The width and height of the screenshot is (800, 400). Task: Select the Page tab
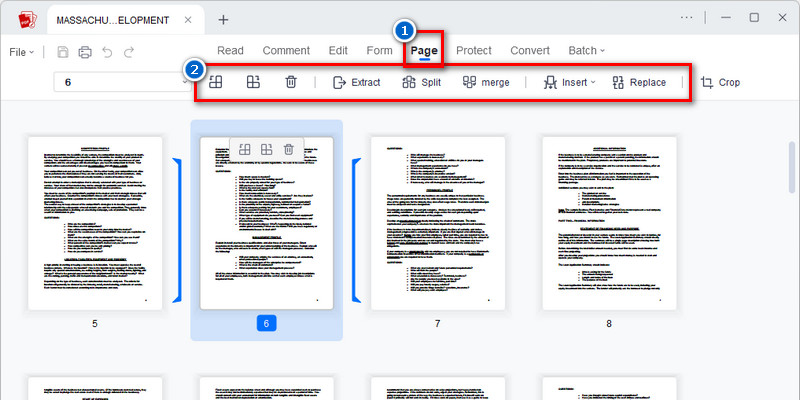point(424,51)
